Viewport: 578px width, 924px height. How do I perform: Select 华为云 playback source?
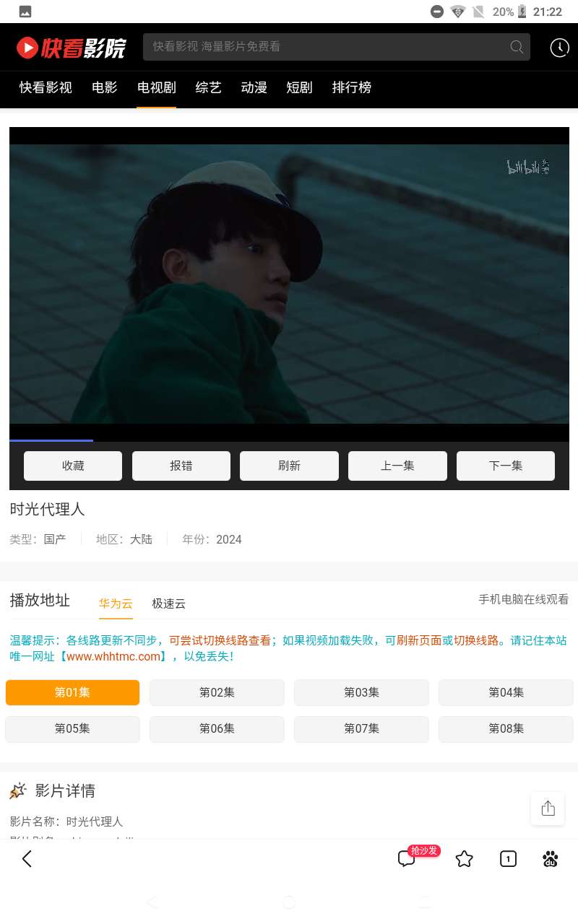(116, 603)
